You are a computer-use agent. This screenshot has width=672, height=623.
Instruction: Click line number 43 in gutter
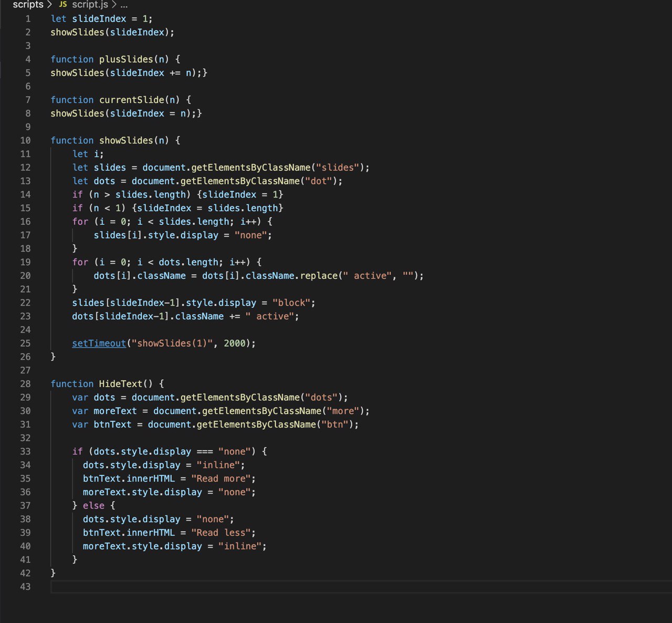25,586
